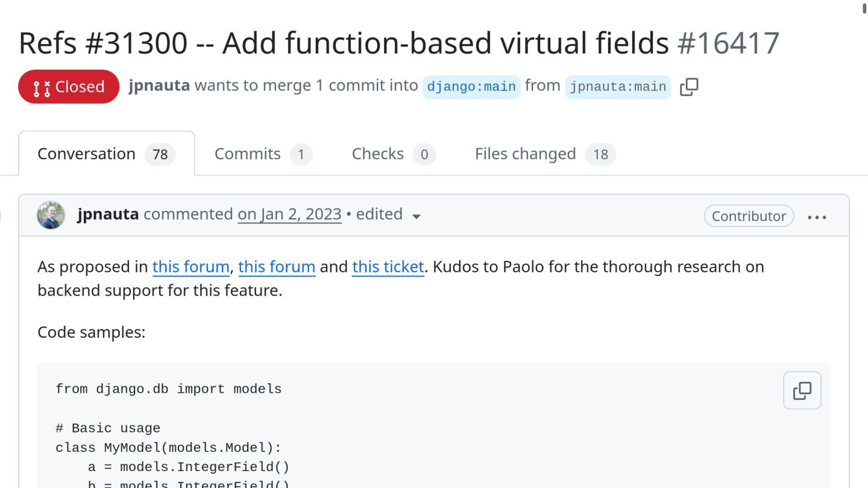Screen dimensions: 868x488
Task: Open the 'on Jan 2, 2023' timestamp link
Action: coord(289,214)
